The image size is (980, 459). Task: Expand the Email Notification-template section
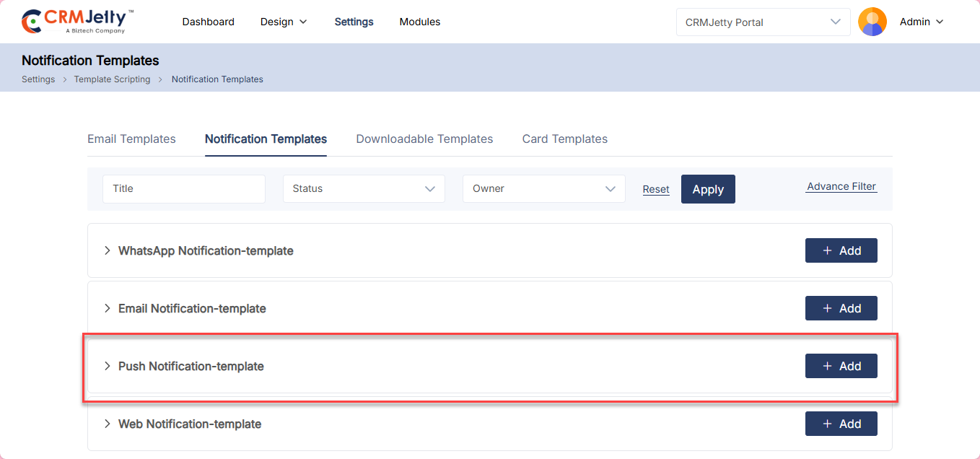coord(192,308)
